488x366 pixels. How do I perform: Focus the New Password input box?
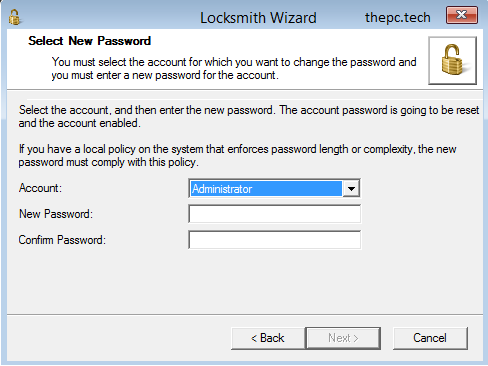pyautogui.click(x=274, y=214)
